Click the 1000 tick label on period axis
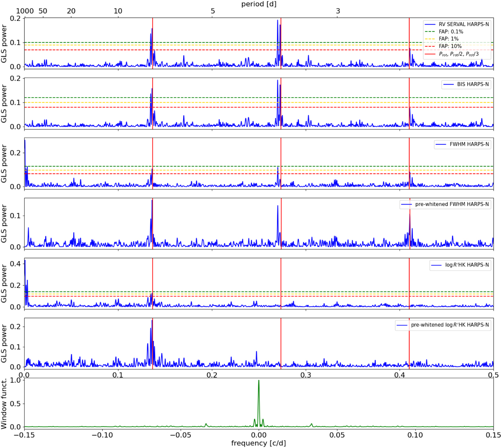The height and width of the screenshot is (448, 502). [25, 11]
